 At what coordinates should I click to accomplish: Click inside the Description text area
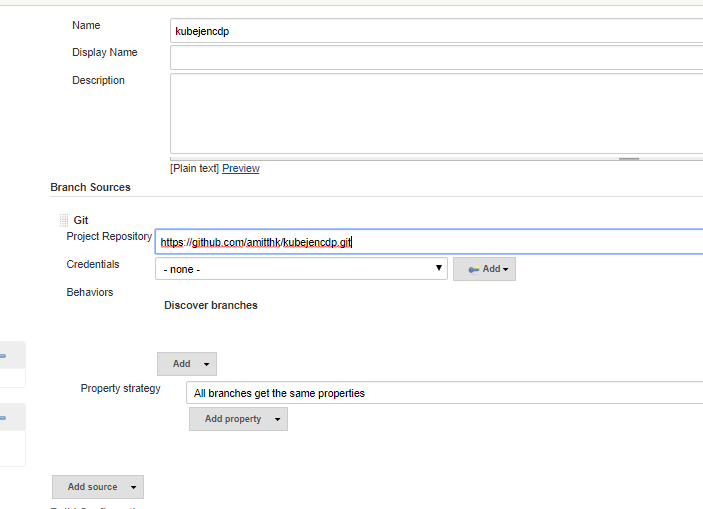click(436, 113)
